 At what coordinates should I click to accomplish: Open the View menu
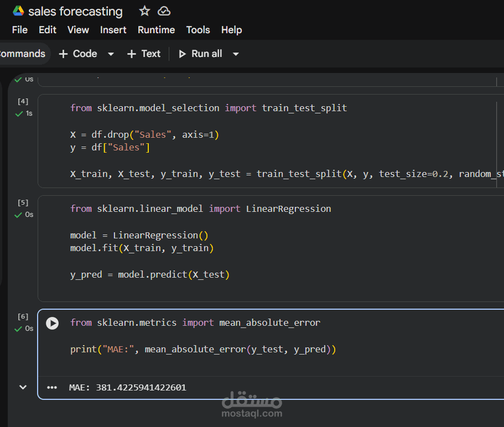pyautogui.click(x=78, y=30)
